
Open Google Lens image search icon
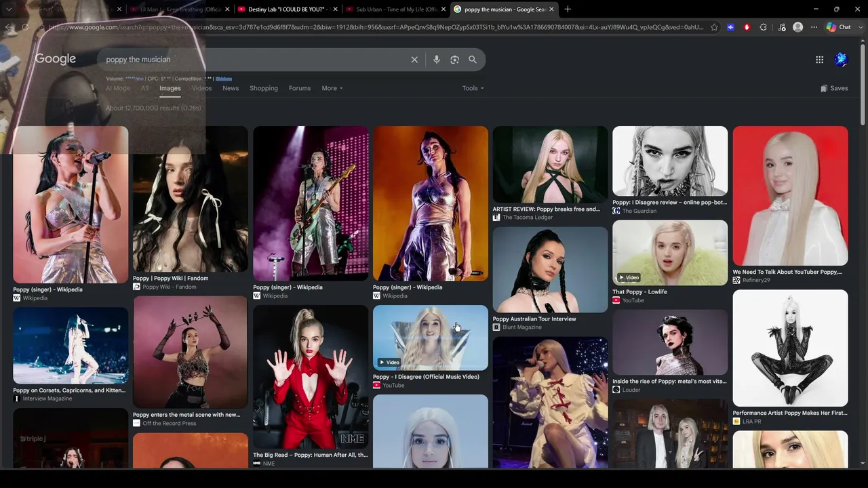click(454, 60)
